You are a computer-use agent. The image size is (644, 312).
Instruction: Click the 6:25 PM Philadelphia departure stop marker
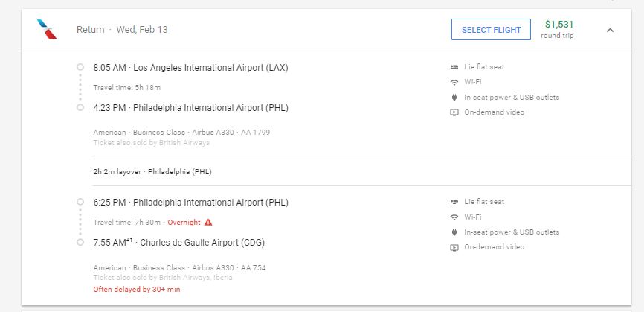click(80, 202)
